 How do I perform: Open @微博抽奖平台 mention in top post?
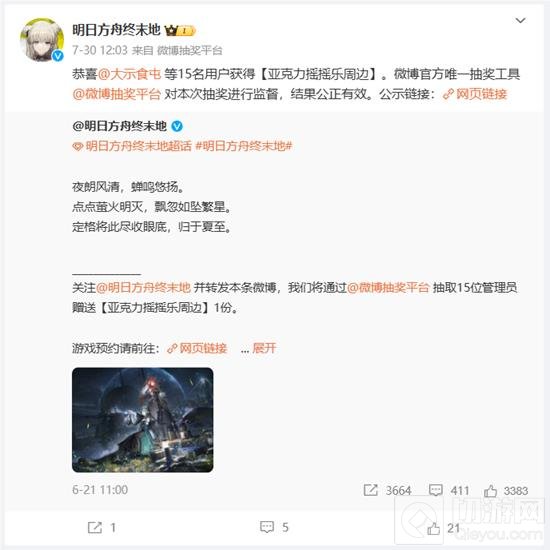tap(116, 94)
